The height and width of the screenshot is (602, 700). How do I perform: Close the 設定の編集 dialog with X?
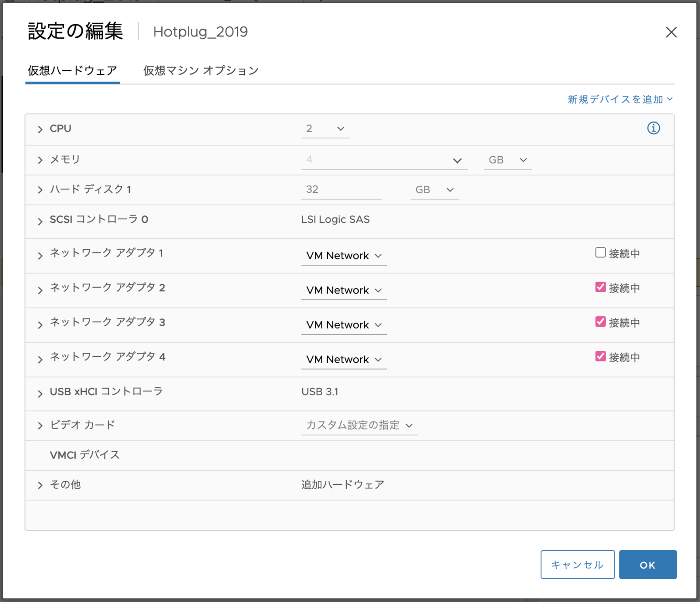(x=671, y=32)
